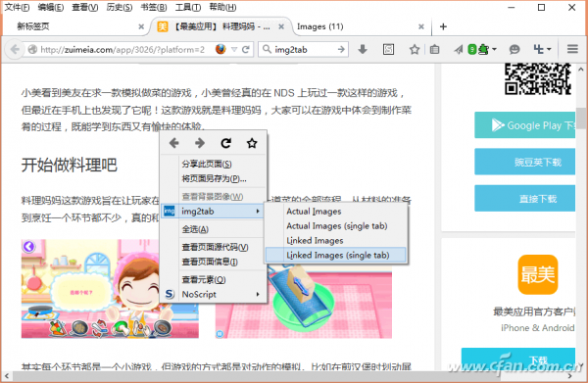Open the 文件(F) menu
Viewport: 588px width, 383px height.
tap(17, 7)
